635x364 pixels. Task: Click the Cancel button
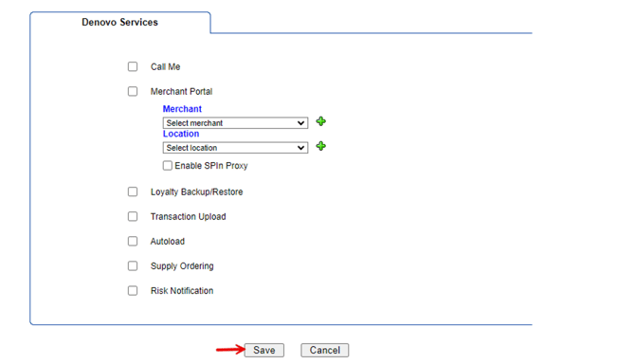[x=325, y=350]
